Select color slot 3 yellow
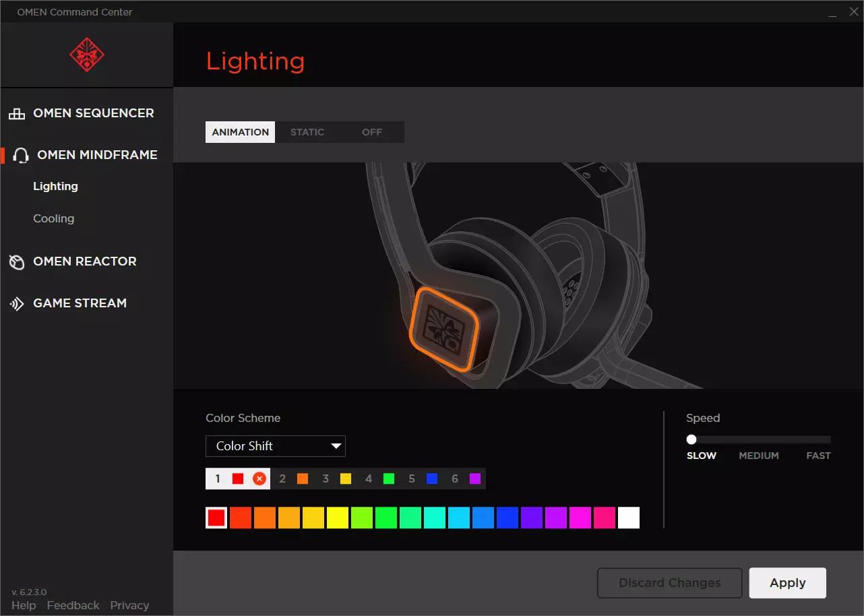The image size is (864, 616). coord(336,479)
